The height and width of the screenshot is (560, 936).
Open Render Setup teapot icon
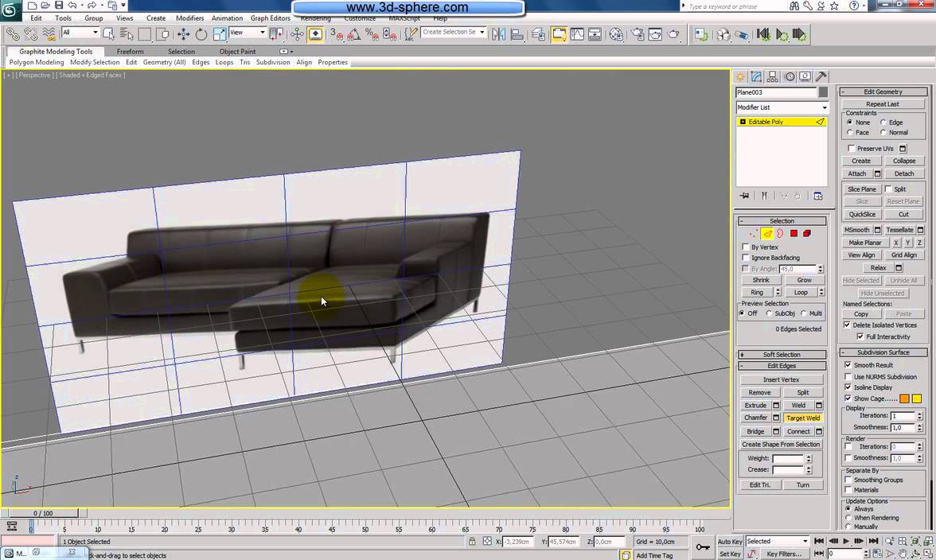click(x=638, y=34)
